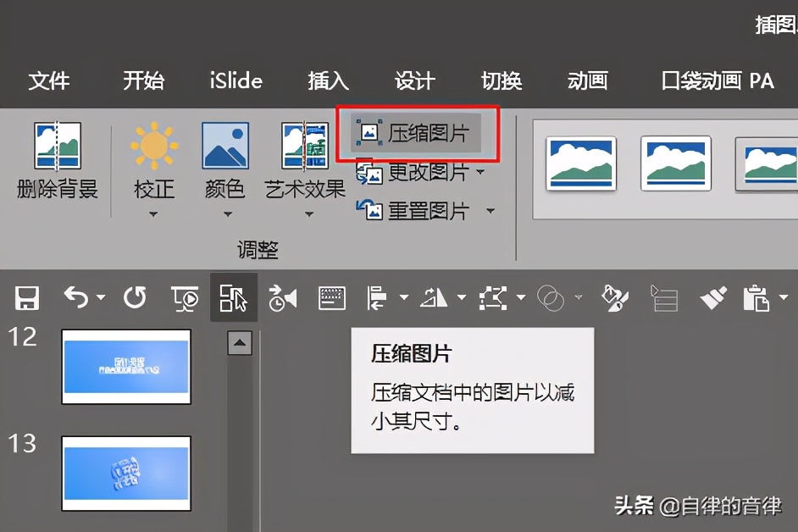Select the iSlide menu tab
798x532 pixels.
[x=235, y=81]
